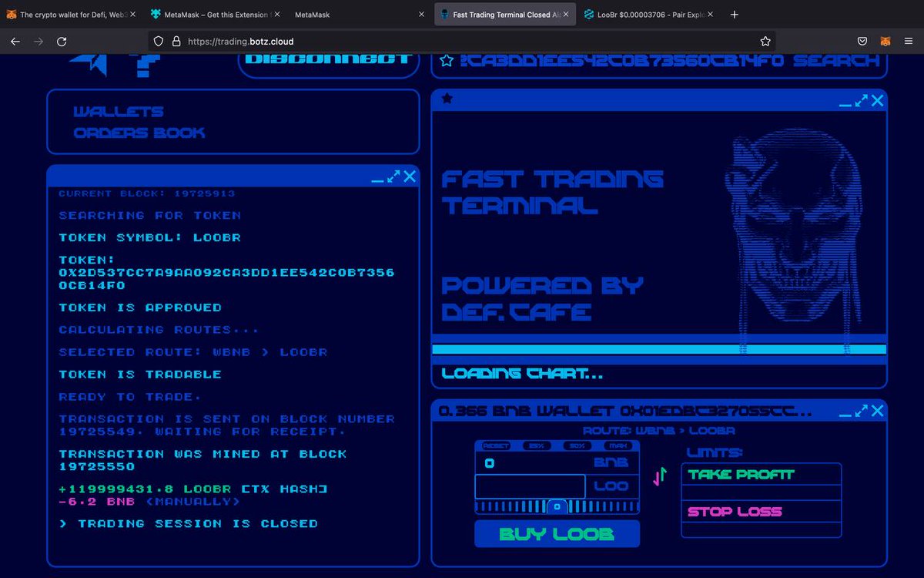
Task: Click the 'Token is approved' log line
Action: click(x=140, y=307)
